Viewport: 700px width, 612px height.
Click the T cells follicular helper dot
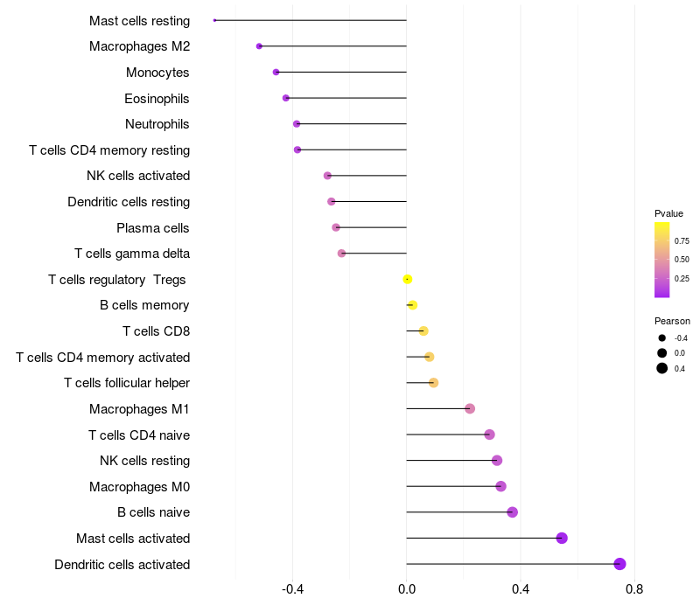click(433, 383)
